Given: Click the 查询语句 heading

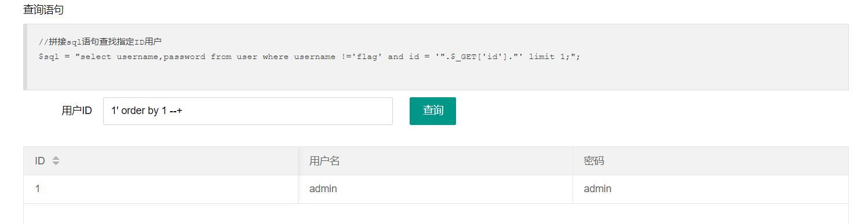Looking at the screenshot, I should (43, 10).
